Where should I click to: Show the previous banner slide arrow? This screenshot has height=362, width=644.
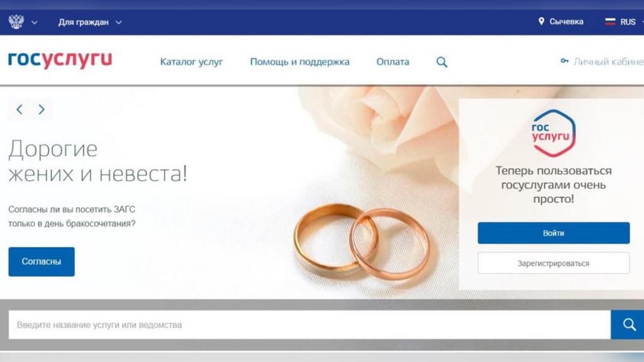pyautogui.click(x=19, y=109)
